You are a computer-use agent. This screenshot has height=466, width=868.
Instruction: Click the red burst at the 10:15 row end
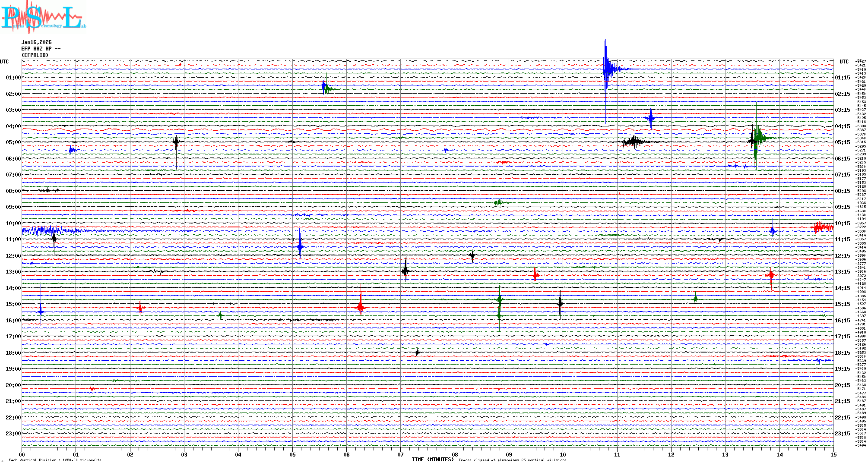click(x=823, y=227)
